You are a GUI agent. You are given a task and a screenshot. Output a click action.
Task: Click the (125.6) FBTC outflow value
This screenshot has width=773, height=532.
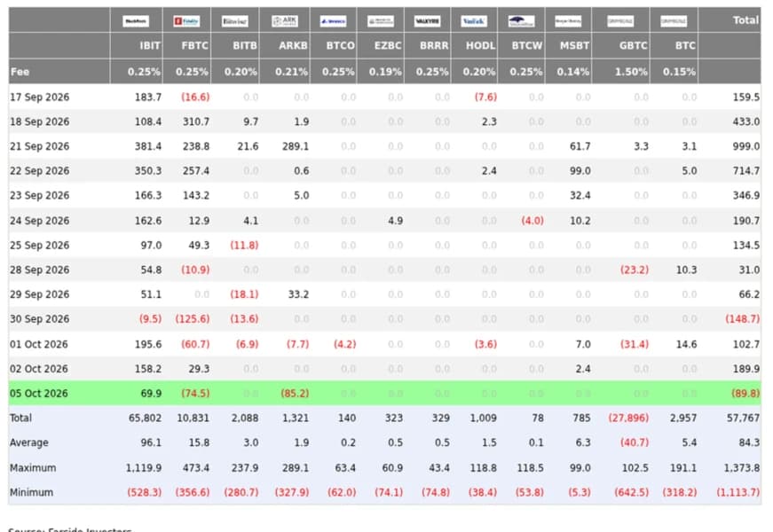tap(193, 319)
